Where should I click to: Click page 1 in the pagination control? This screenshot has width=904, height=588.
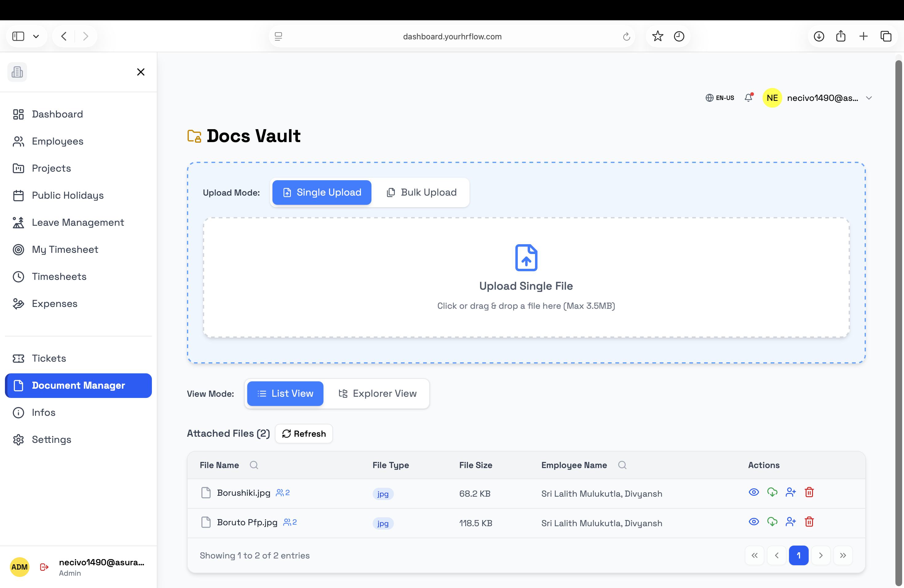[799, 555]
